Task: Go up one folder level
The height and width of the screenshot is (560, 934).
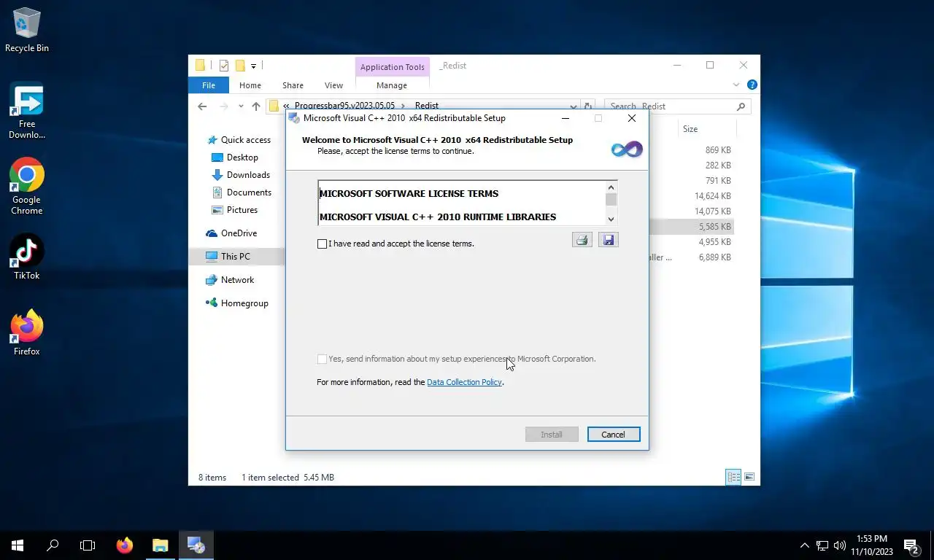Action: [x=256, y=106]
